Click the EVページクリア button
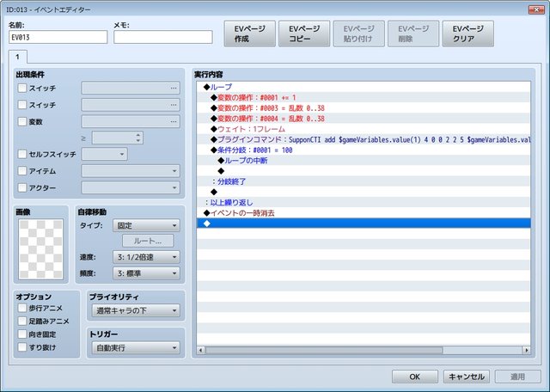This screenshot has height=392, width=550. tap(467, 34)
